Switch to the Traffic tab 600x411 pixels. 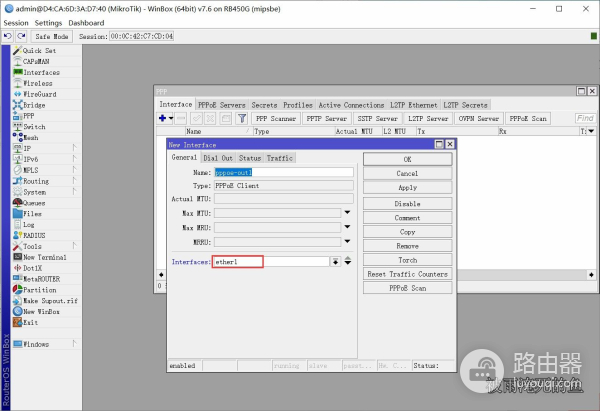280,158
